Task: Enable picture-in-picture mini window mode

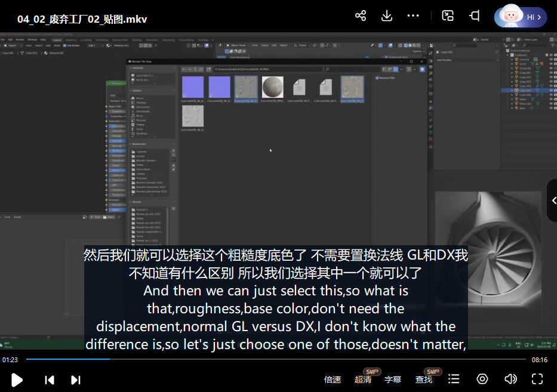Action: [x=448, y=16]
